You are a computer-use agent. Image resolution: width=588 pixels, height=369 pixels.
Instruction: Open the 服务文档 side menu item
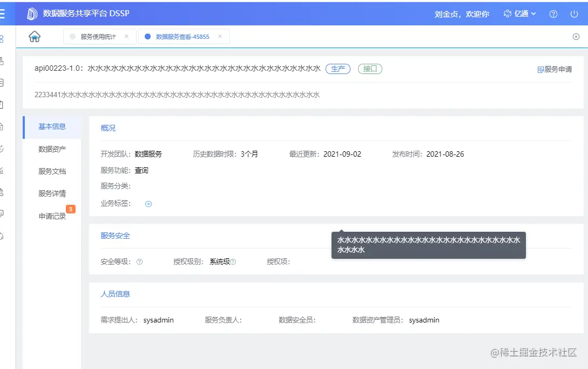pyautogui.click(x=52, y=171)
